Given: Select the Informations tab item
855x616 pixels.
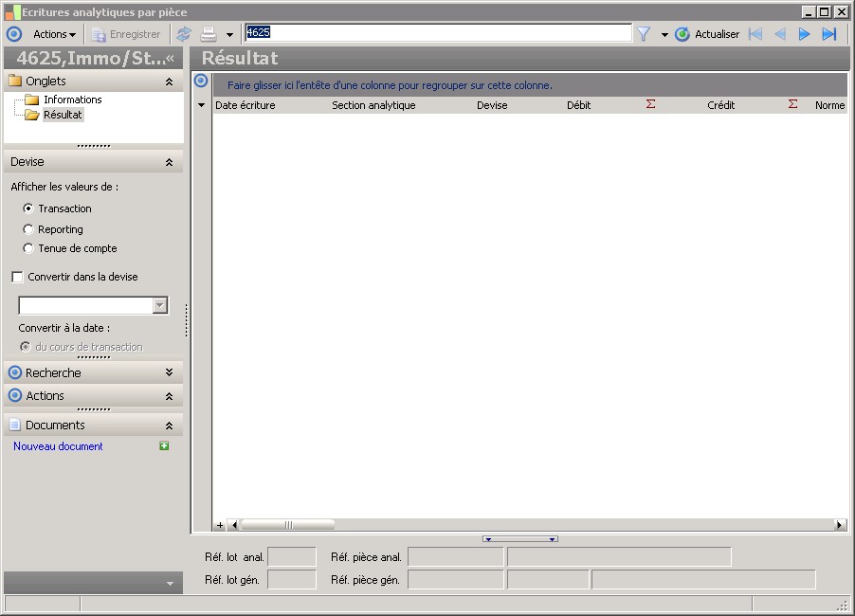Looking at the screenshot, I should click(73, 100).
